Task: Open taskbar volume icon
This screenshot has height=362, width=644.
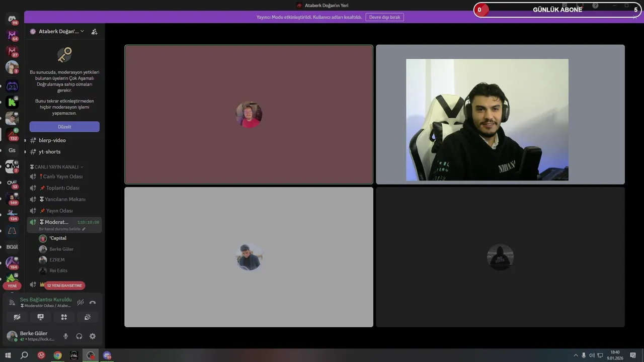Action: 592,355
